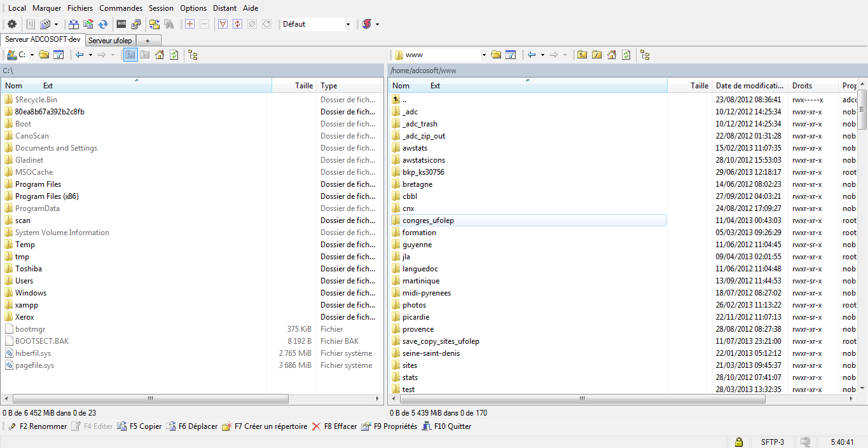Click the session flash icon
Screen dimensions: 868x448
(x=367, y=24)
